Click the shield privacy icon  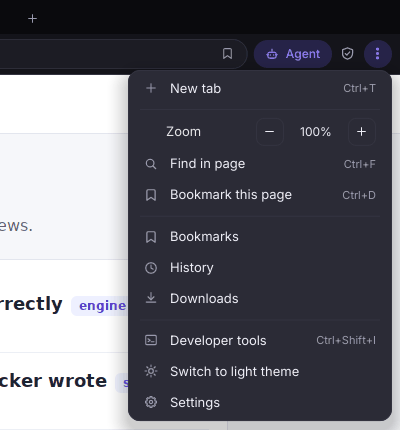[347, 54]
